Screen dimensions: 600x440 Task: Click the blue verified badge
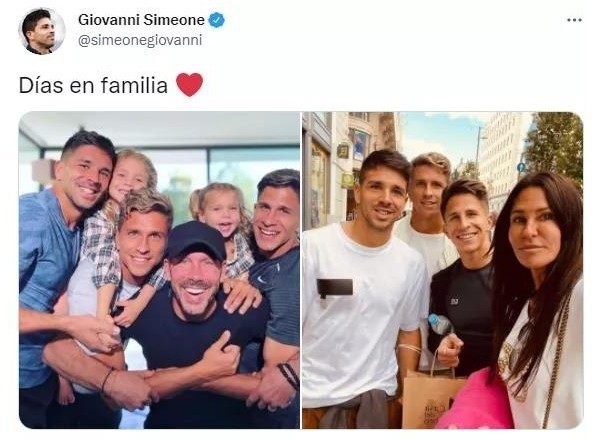(217, 20)
